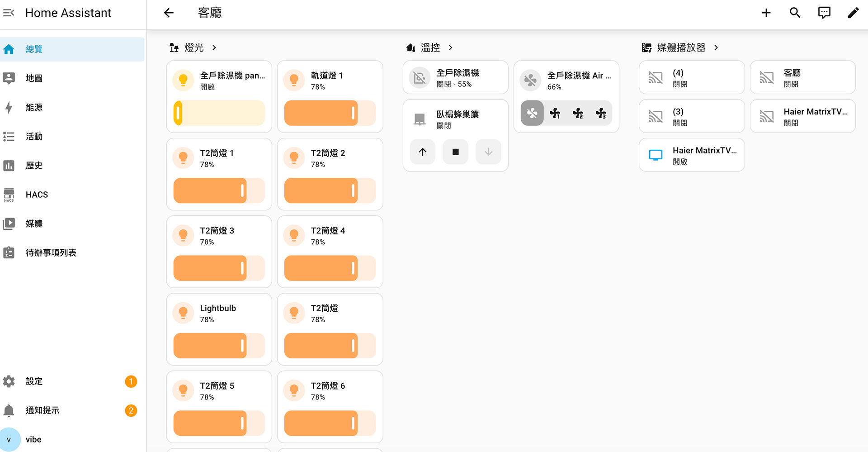Open the (3) media player card

692,116
